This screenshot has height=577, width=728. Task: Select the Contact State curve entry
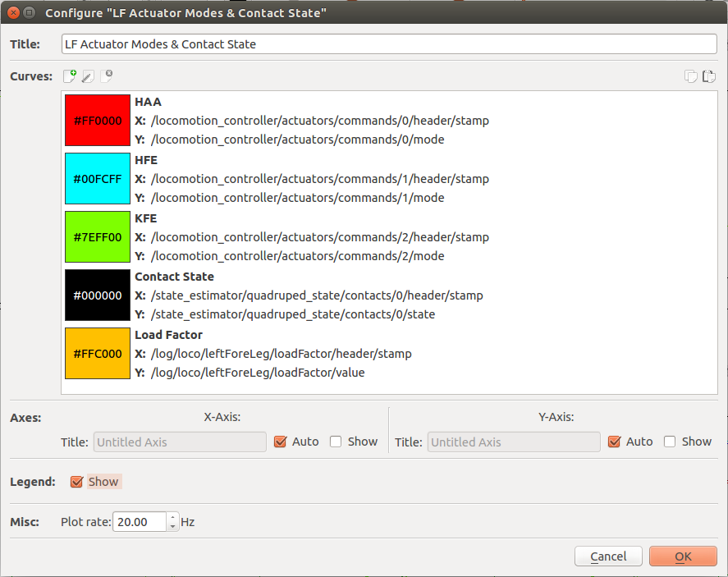coord(328,295)
